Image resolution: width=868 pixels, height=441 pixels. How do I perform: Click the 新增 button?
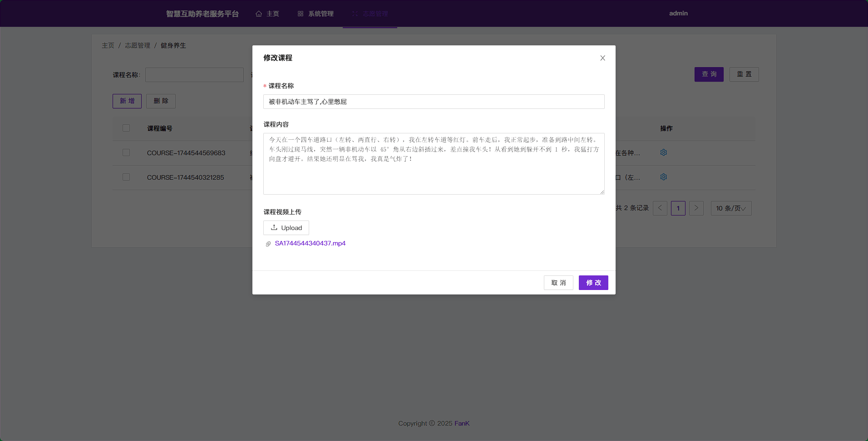127,101
